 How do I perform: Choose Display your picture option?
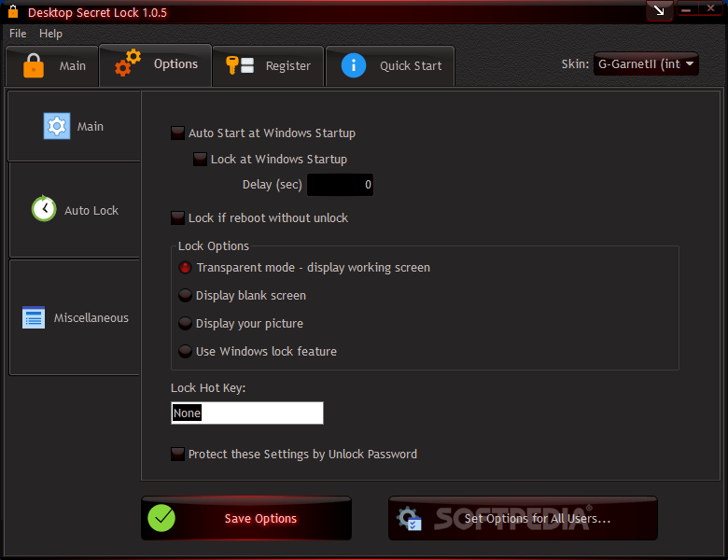pyautogui.click(x=185, y=323)
